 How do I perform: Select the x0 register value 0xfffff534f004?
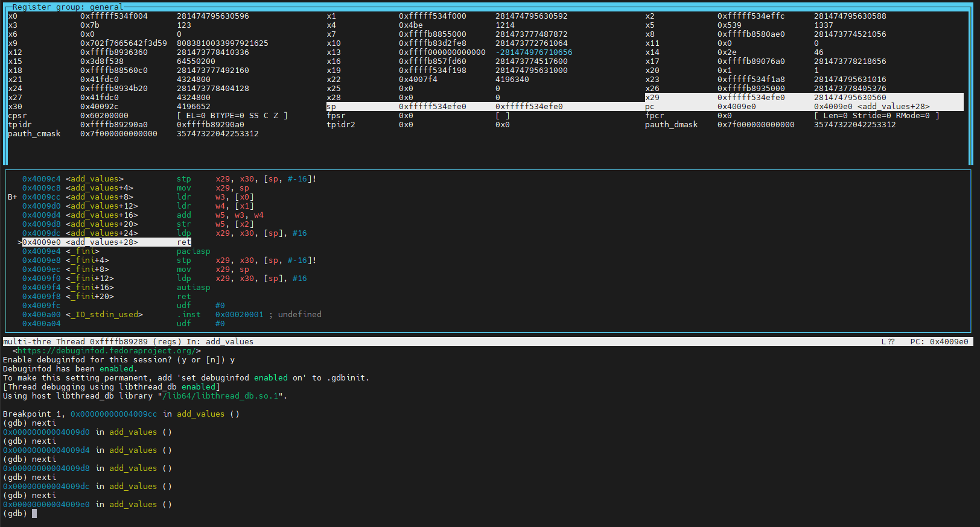pyautogui.click(x=113, y=16)
